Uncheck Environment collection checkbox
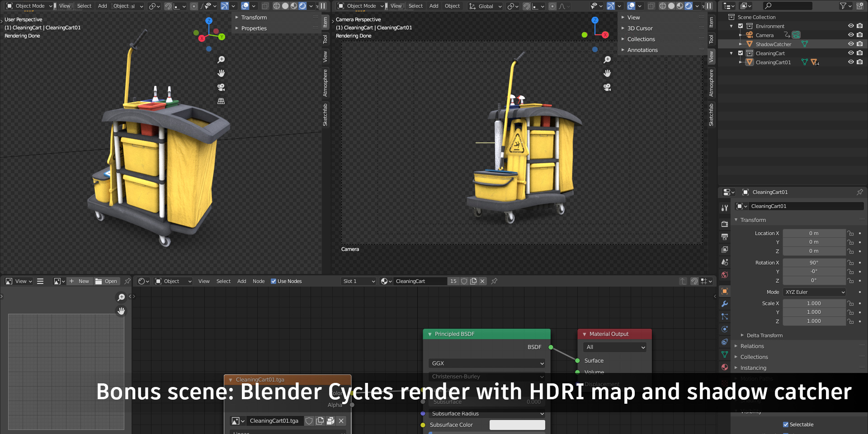This screenshot has height=434, width=868. (x=741, y=26)
